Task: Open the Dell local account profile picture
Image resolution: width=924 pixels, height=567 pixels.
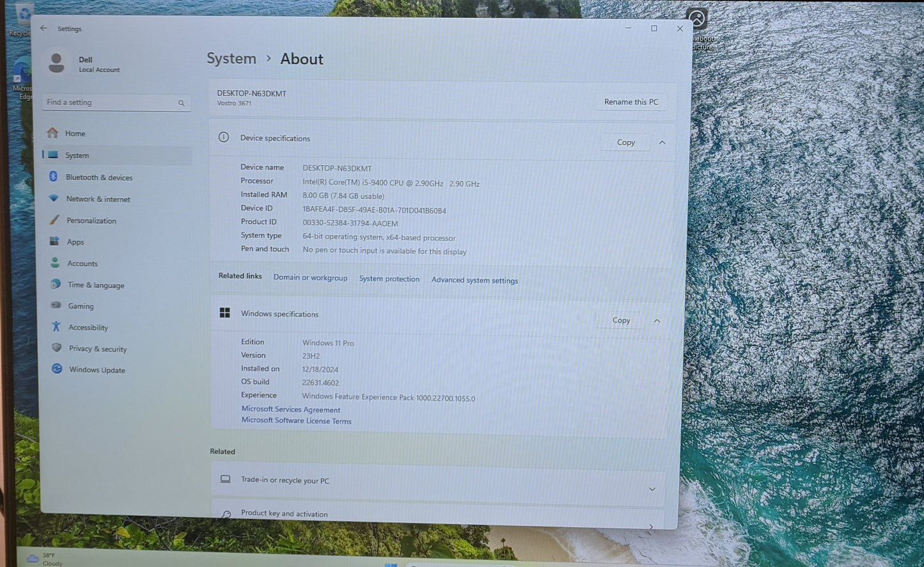Action: pyautogui.click(x=56, y=63)
